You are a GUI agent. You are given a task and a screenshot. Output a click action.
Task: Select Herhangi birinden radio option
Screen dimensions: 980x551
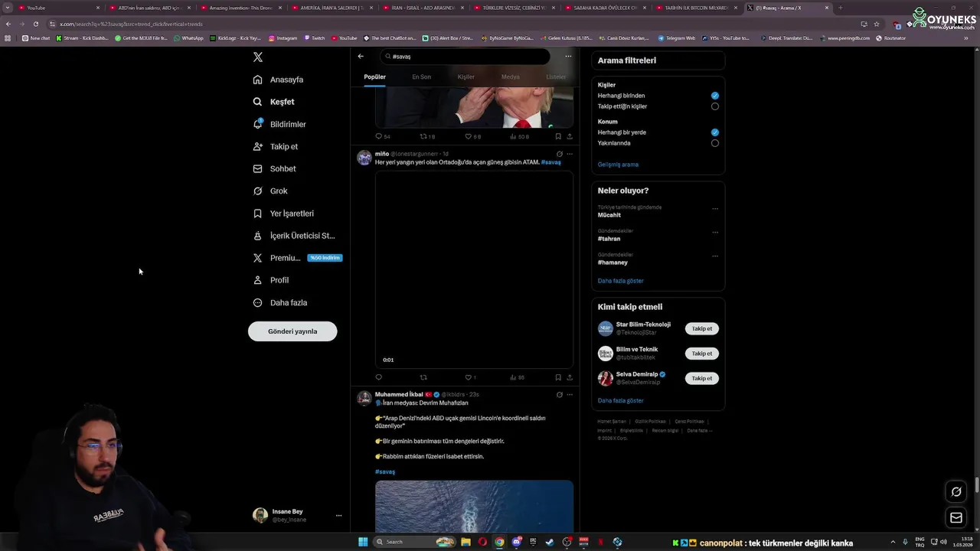715,96
